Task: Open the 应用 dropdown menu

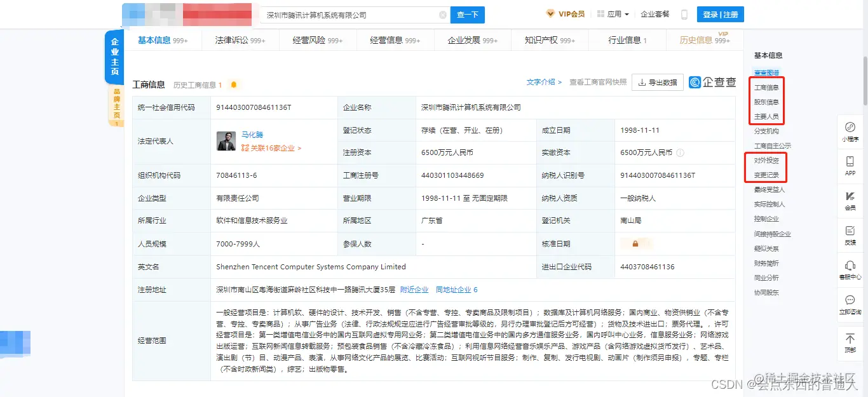Action: (614, 14)
